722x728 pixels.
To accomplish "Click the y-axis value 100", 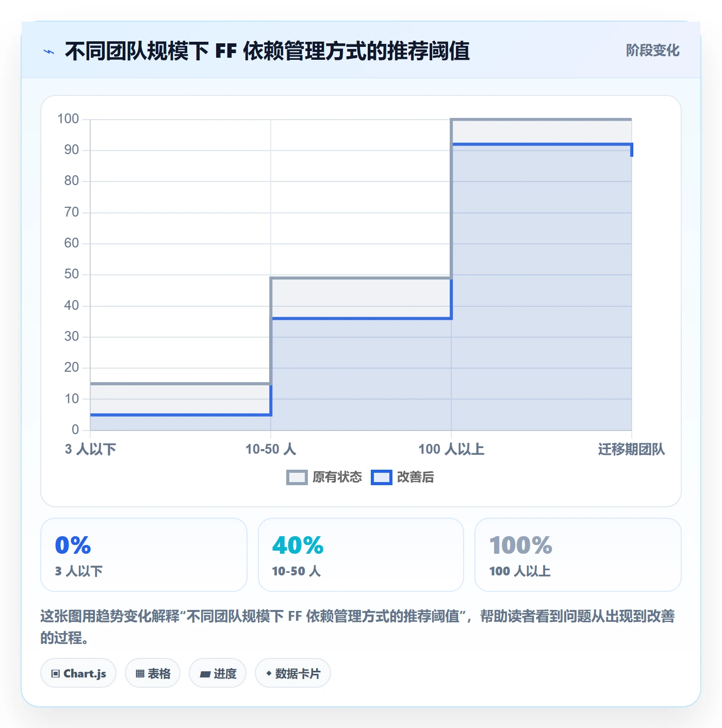I will point(68,119).
